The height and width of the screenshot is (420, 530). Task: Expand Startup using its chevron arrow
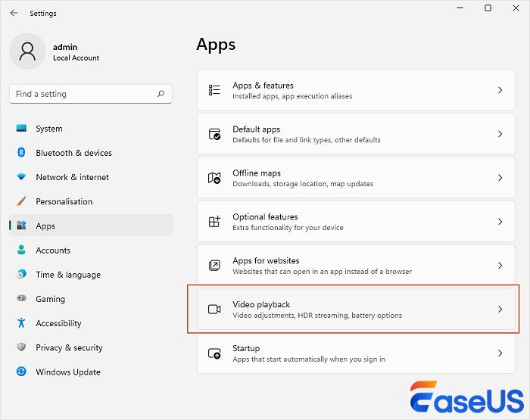click(x=500, y=353)
